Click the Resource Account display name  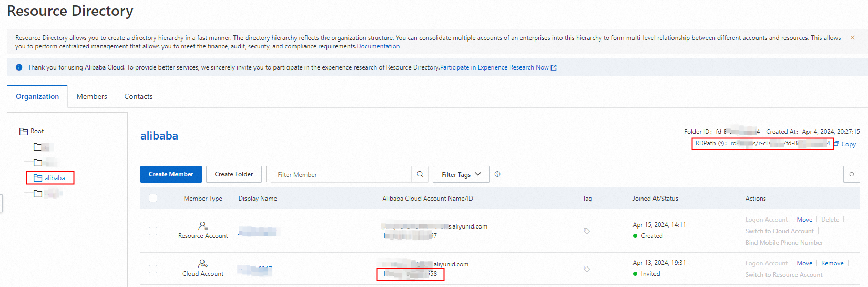pyautogui.click(x=258, y=232)
